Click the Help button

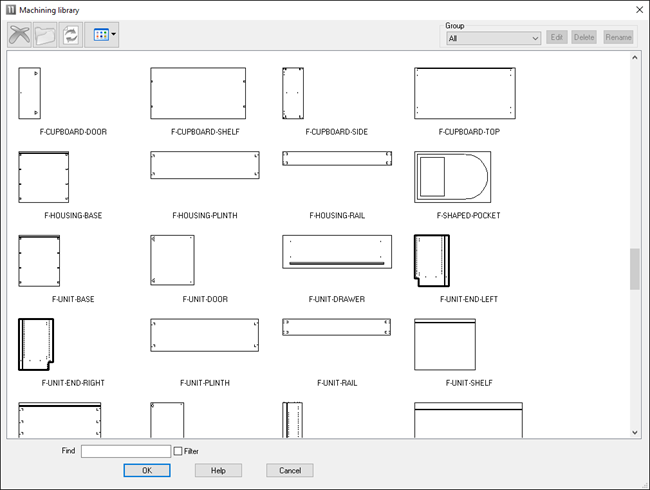tap(218, 470)
